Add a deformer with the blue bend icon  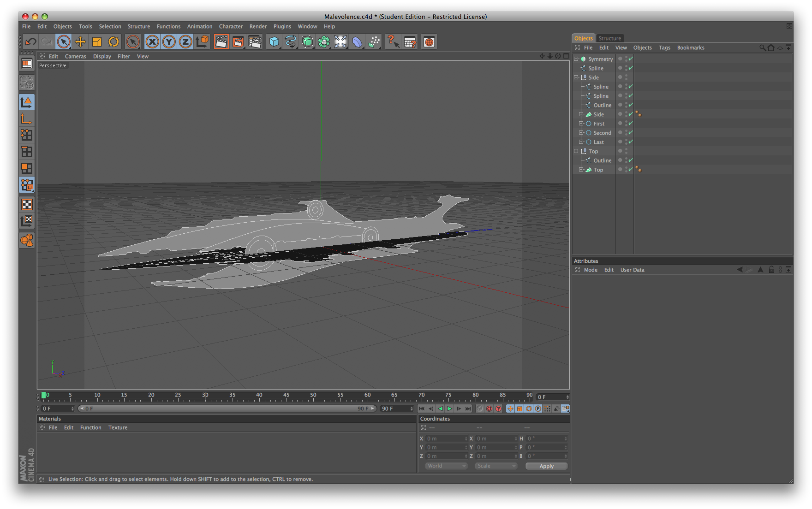tap(357, 42)
